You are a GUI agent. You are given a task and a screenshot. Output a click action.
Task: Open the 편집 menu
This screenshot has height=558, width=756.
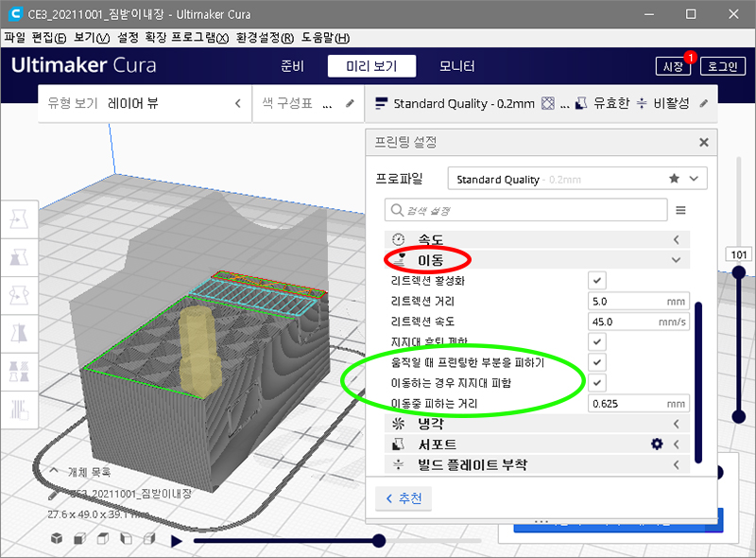(49, 38)
